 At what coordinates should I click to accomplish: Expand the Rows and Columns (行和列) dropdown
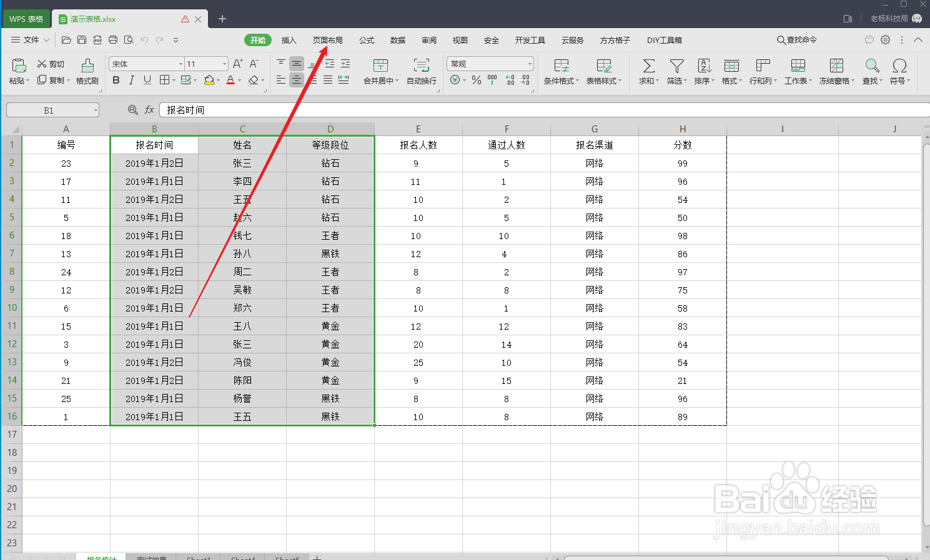pyautogui.click(x=775, y=81)
